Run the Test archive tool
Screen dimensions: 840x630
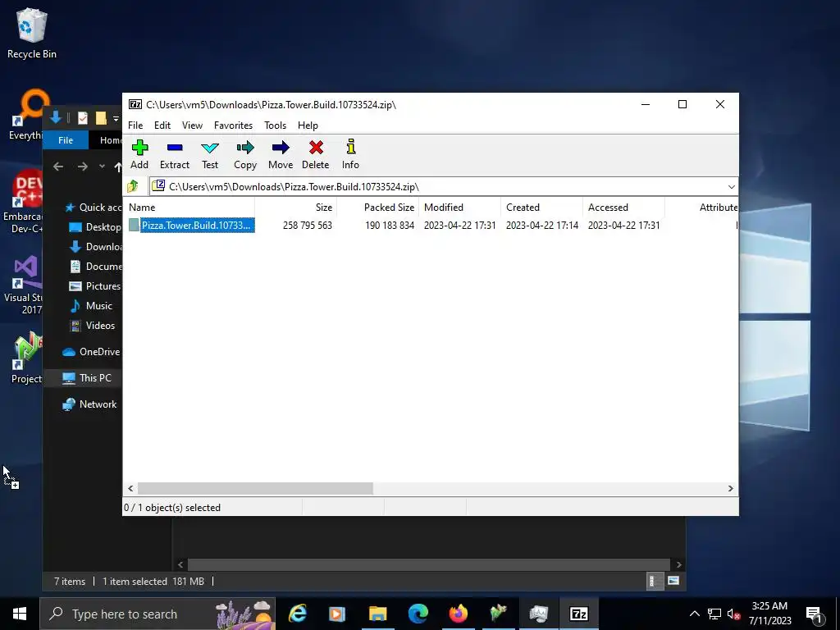[210, 154]
